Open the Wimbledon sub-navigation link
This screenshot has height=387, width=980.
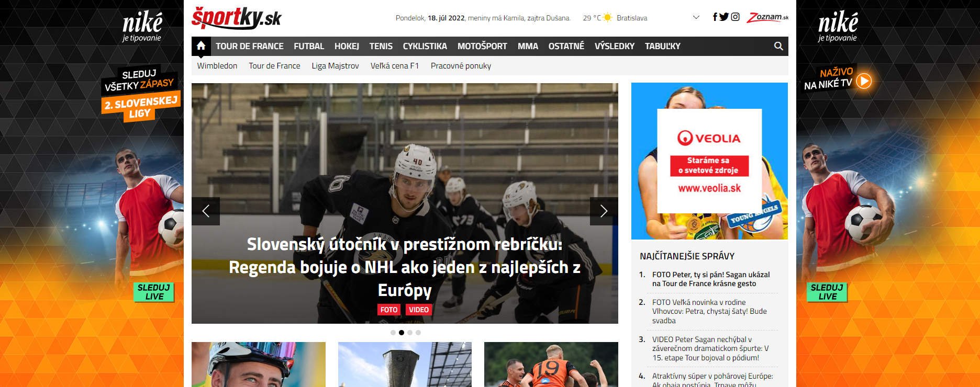(x=217, y=66)
